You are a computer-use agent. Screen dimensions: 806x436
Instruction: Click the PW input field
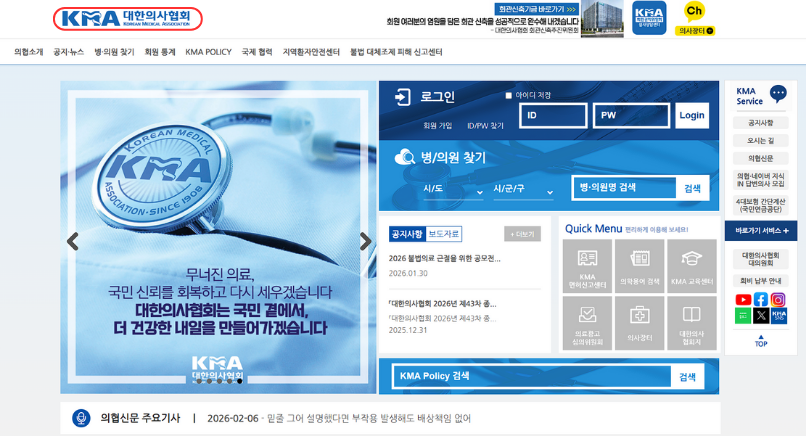[x=631, y=115]
